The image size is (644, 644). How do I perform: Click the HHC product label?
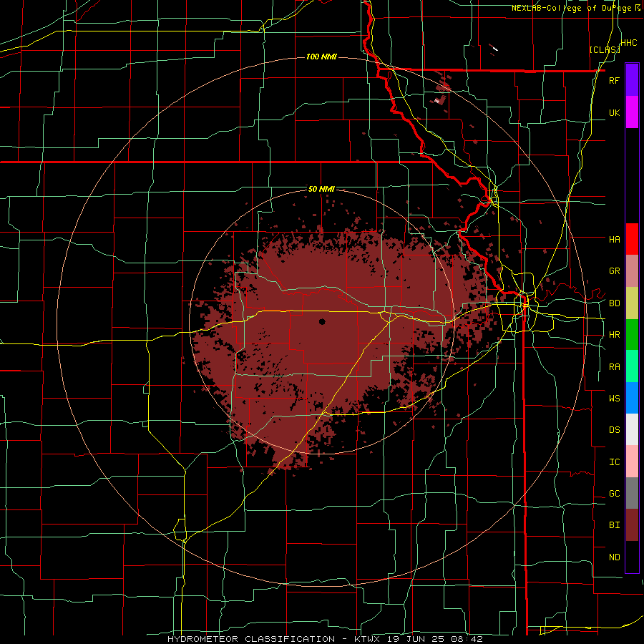(629, 43)
